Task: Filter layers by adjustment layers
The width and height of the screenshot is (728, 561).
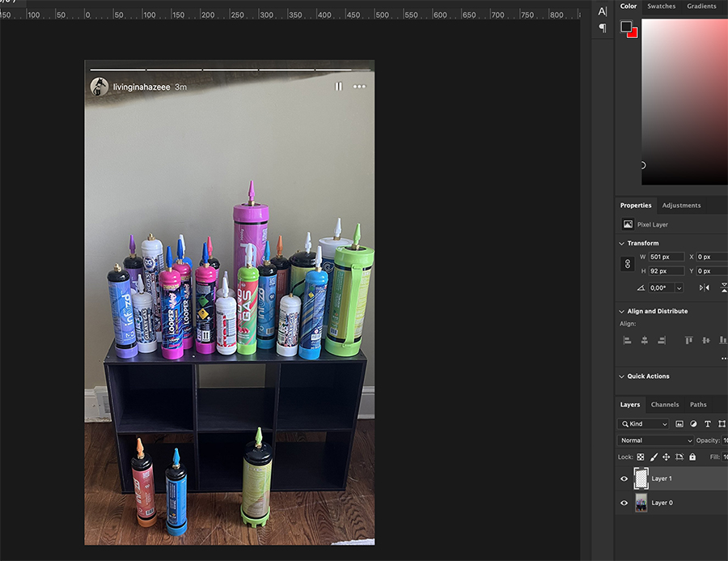Action: coord(693,424)
